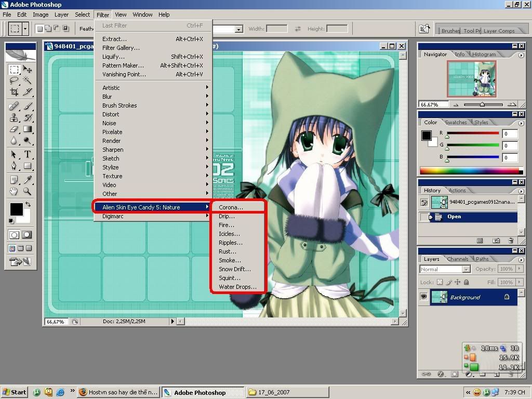532x399 pixels.
Task: Toggle Lock position
Action: (x=457, y=282)
